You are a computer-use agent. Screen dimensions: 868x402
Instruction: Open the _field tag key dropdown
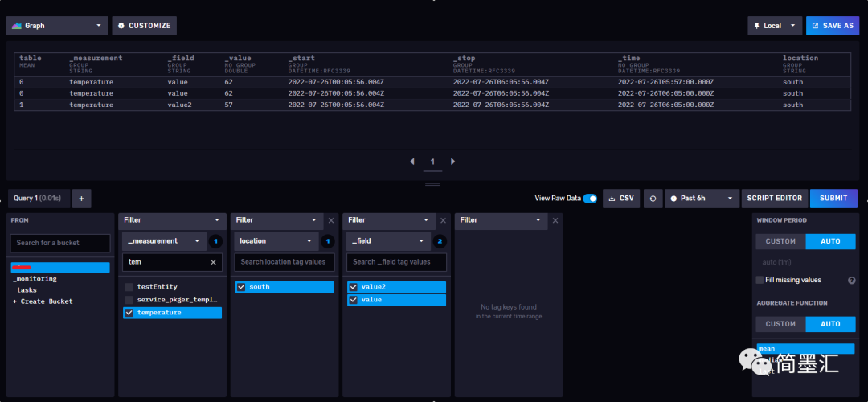[x=389, y=241]
